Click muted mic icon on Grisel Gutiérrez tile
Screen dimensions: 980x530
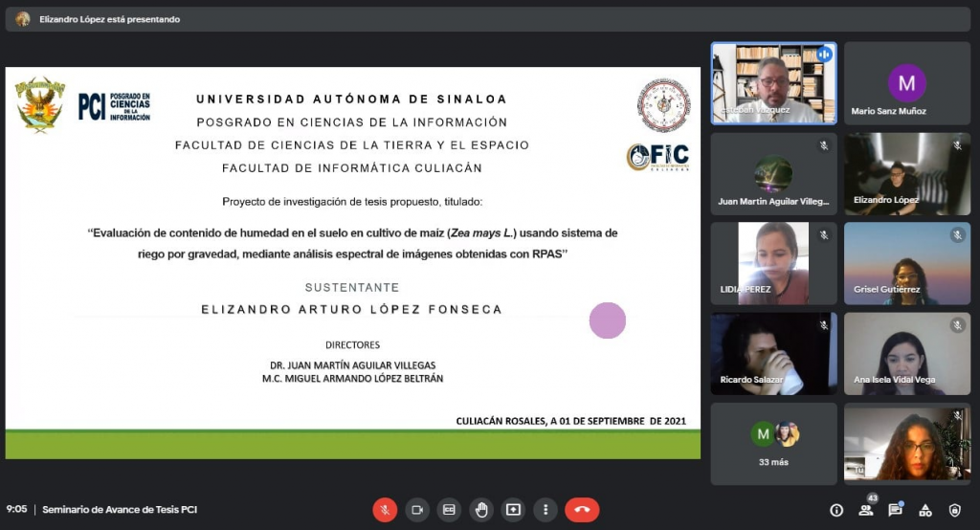[x=957, y=235]
